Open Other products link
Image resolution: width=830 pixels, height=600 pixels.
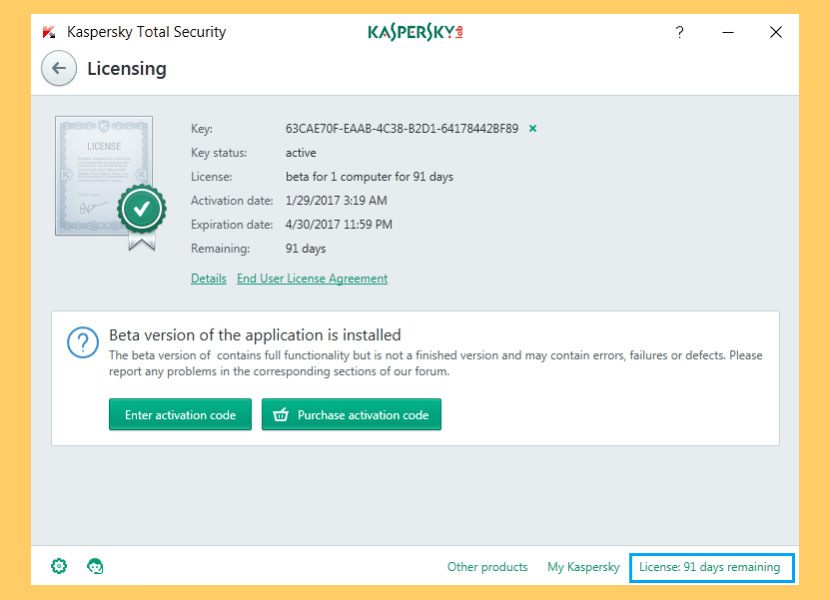[x=488, y=567]
